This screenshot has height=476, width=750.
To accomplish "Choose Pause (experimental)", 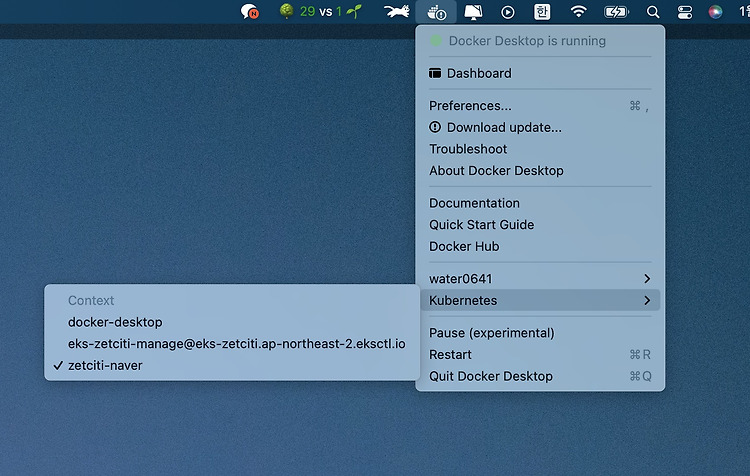I will pos(540,333).
